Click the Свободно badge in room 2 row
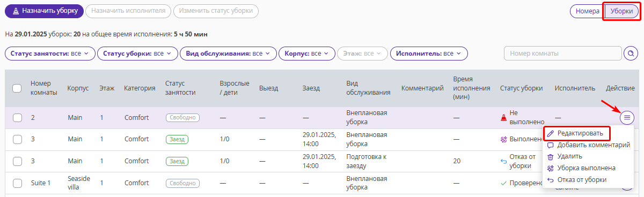The width and height of the screenshot is (644, 197). 182,117
